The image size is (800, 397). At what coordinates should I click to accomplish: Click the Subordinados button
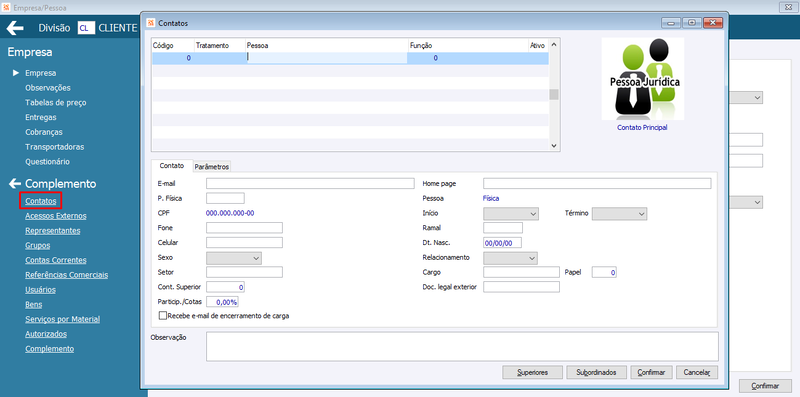(x=596, y=373)
